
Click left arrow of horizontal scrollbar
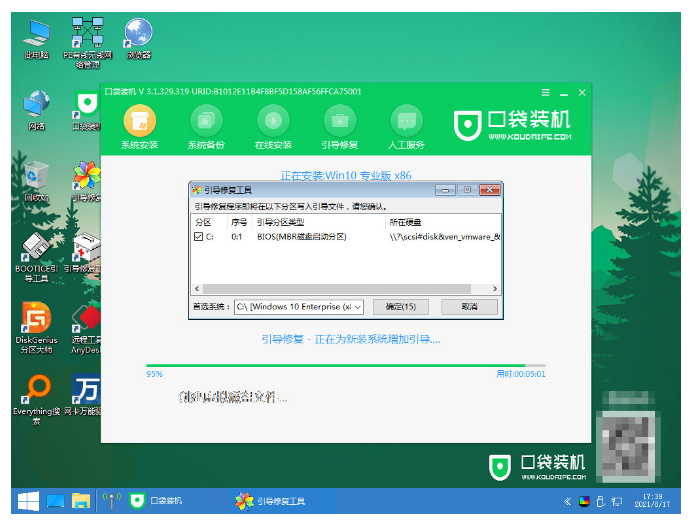(197, 289)
